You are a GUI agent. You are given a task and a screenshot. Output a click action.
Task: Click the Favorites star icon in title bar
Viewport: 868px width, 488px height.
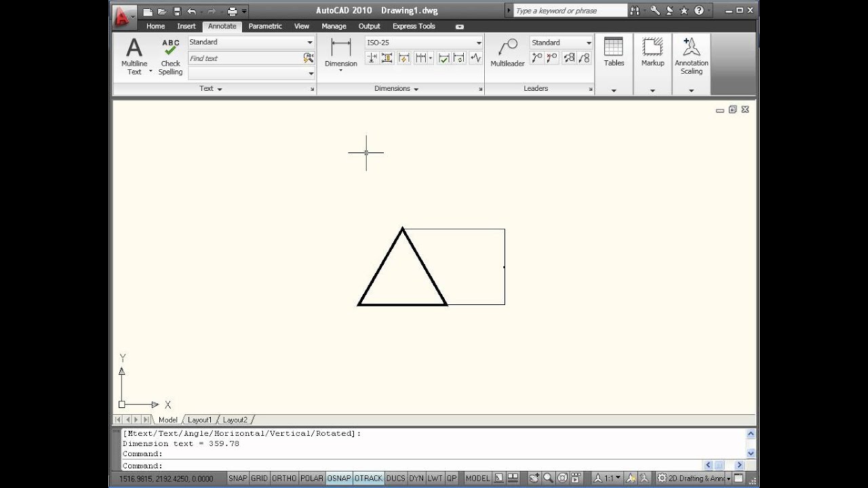(x=684, y=11)
